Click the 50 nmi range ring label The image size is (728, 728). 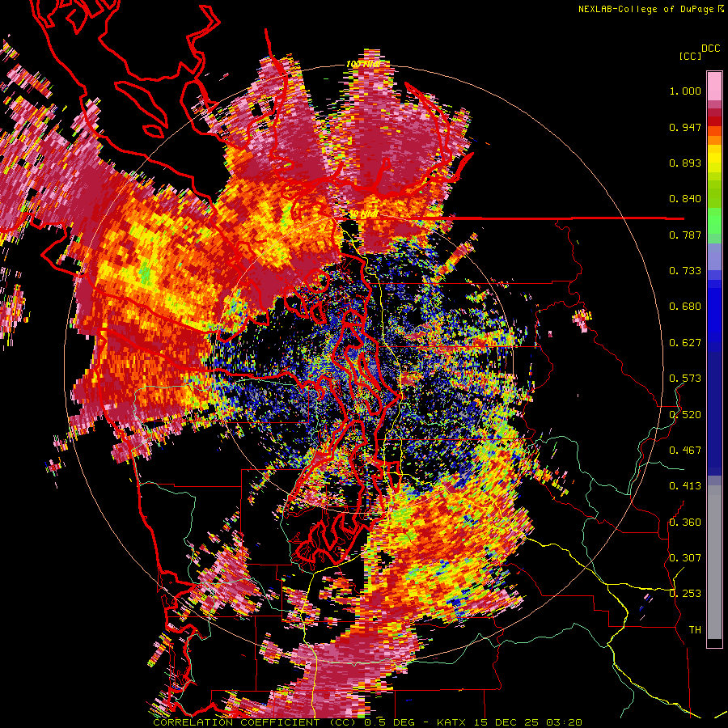pyautogui.click(x=363, y=214)
